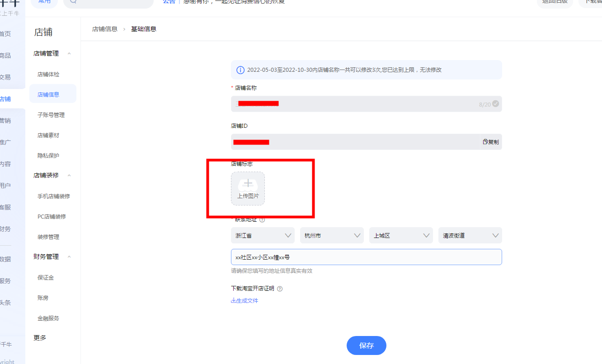Open PC店铺装修 in the sidebar
This screenshot has height=364, width=602.
point(52,216)
